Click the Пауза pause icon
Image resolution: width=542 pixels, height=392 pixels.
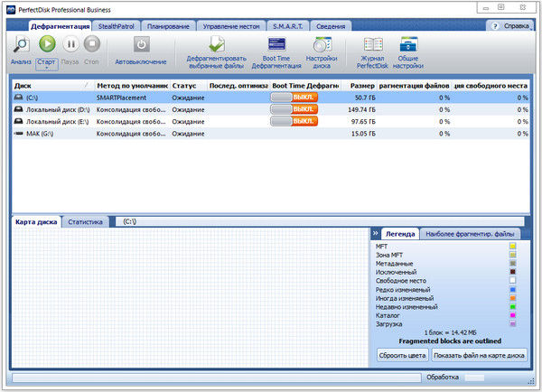coord(70,43)
